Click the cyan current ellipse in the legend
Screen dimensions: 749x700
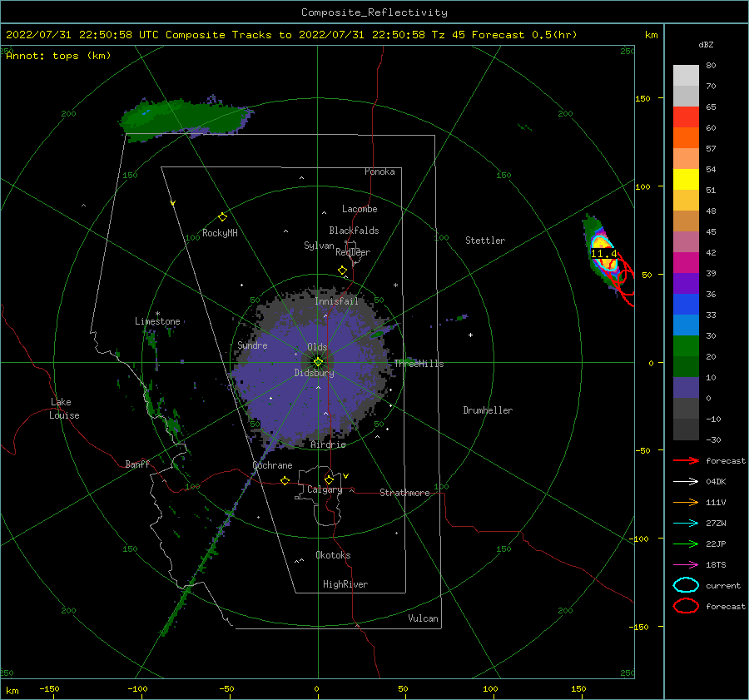pos(686,585)
